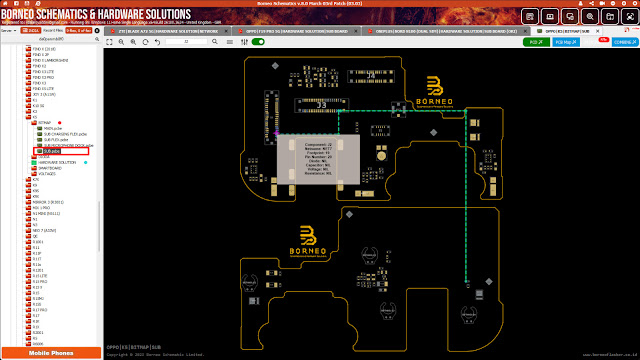Switch to OnePlus Nord N100 Sub Board tab
Image resolution: width=640 pixels, height=360 pixels.
click(x=446, y=31)
